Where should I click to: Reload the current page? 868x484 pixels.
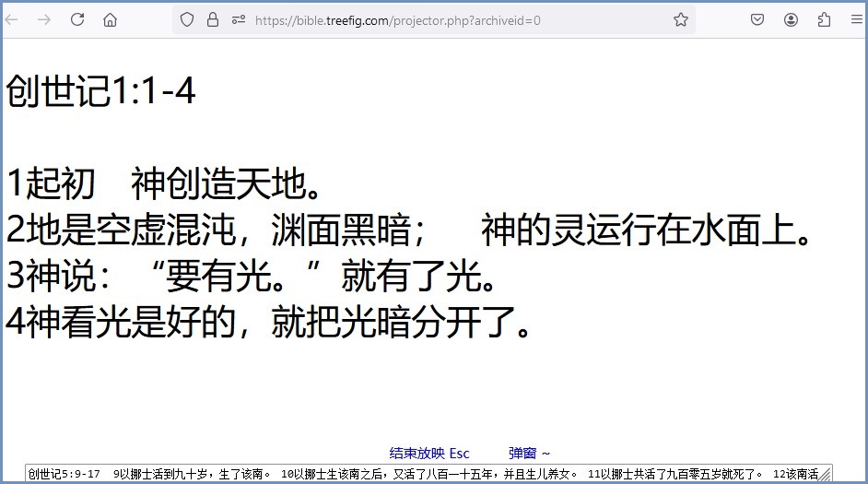pyautogui.click(x=77, y=19)
